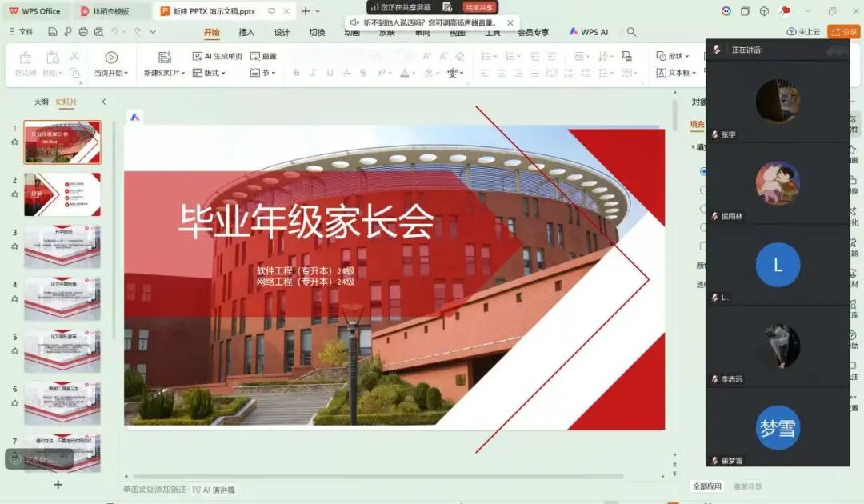Add a new slide with the plus icon
Screen dimensions: 864x504
pos(58,484)
